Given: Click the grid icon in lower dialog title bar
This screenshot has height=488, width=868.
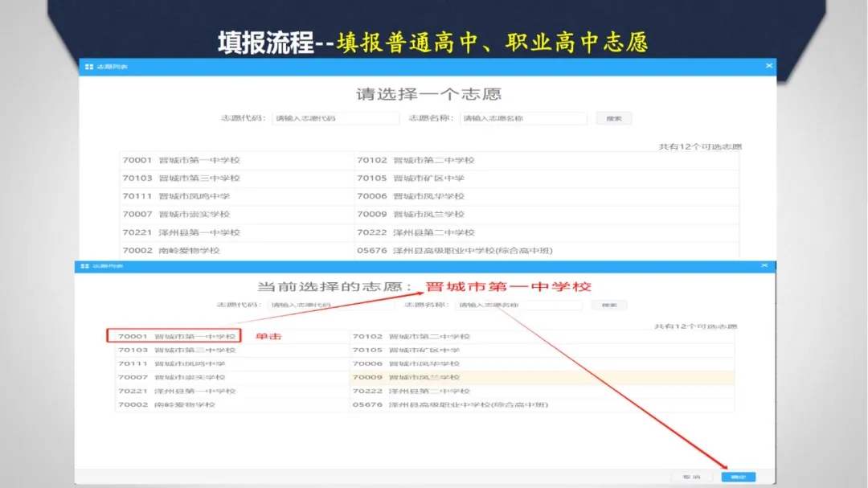Looking at the screenshot, I should [84, 265].
